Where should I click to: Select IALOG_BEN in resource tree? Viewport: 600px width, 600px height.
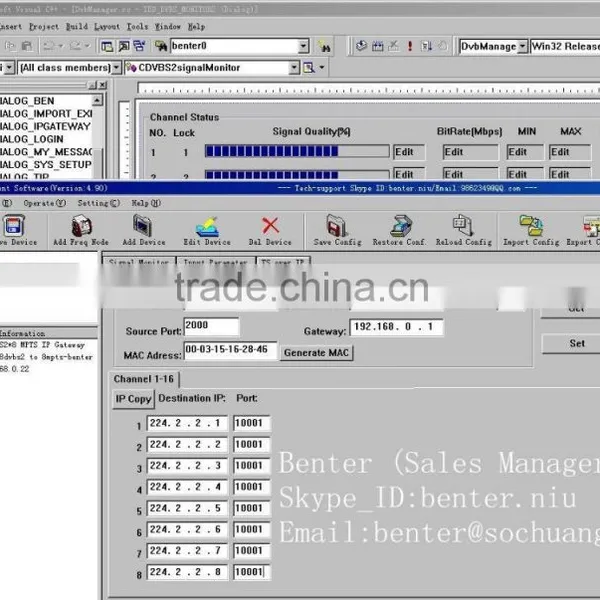(x=27, y=101)
